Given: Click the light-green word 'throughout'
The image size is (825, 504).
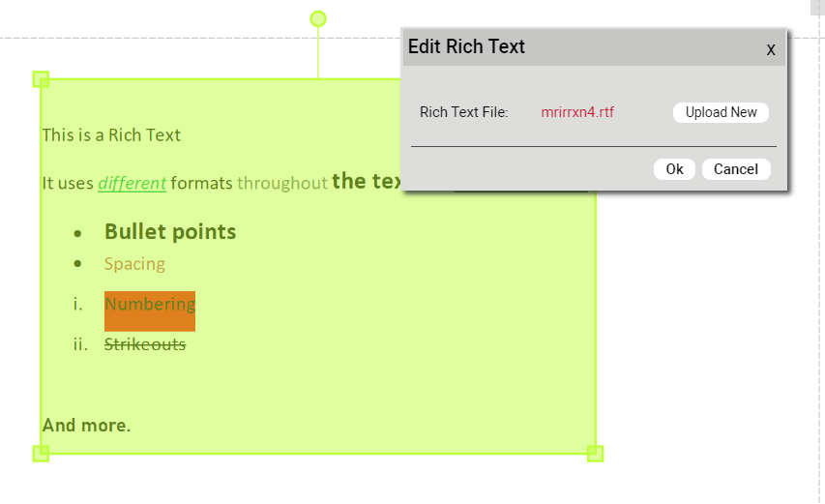Looking at the screenshot, I should (282, 183).
